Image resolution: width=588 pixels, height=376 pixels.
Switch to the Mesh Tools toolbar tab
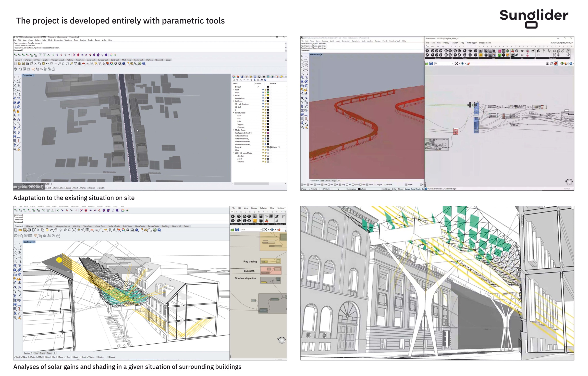[x=126, y=60]
